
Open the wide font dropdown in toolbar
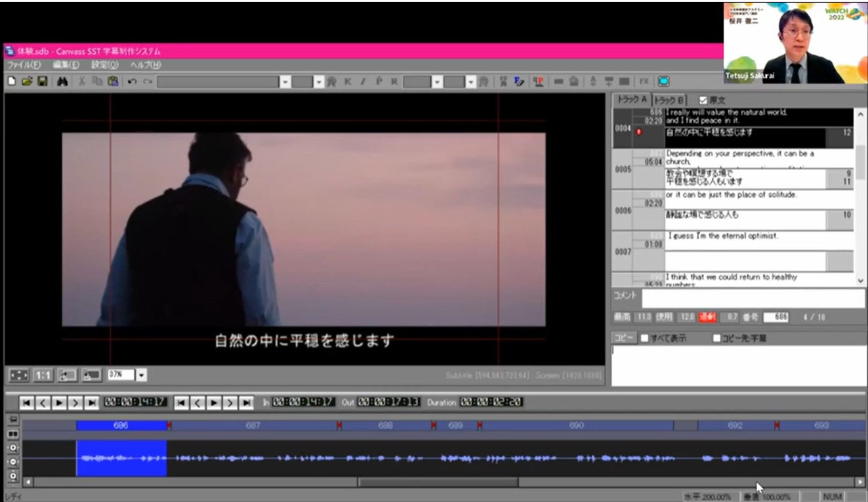point(285,82)
